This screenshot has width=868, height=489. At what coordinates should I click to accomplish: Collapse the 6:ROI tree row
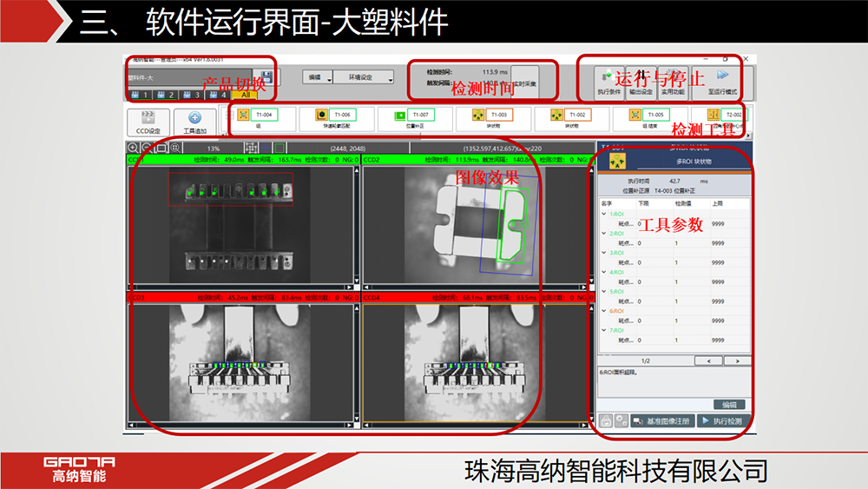tap(604, 311)
